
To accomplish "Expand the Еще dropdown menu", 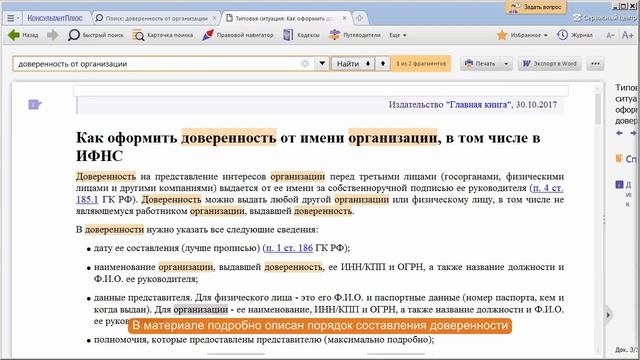I will pos(398,35).
